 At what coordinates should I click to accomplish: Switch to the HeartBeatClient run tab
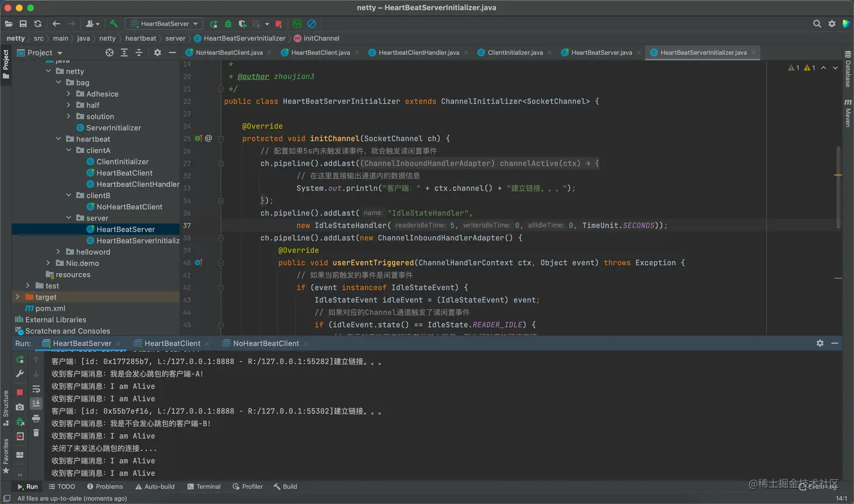[172, 343]
